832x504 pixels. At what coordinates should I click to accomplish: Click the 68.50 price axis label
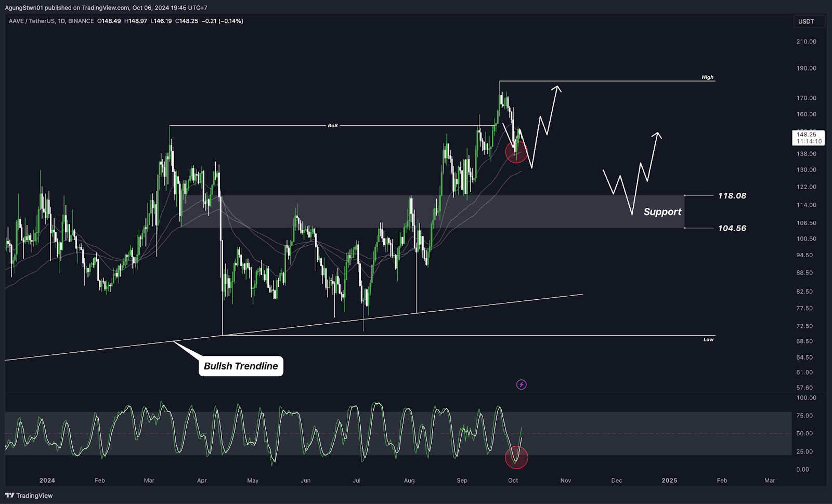point(805,341)
